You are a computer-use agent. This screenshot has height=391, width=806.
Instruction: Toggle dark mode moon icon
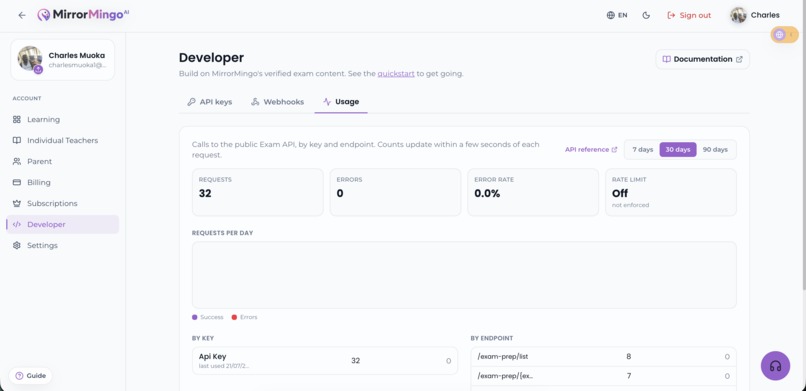(646, 15)
